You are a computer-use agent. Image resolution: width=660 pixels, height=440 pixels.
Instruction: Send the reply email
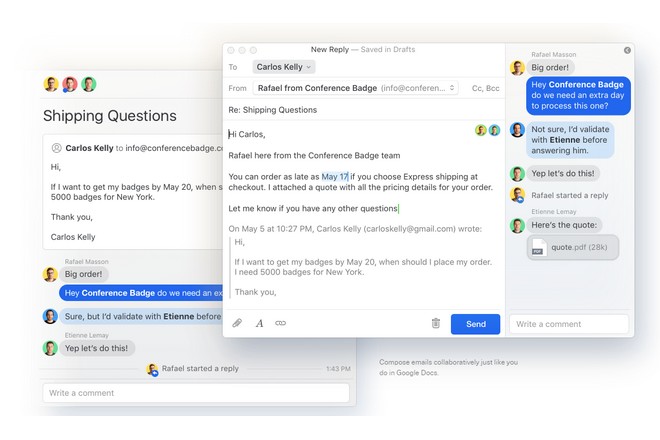(475, 324)
